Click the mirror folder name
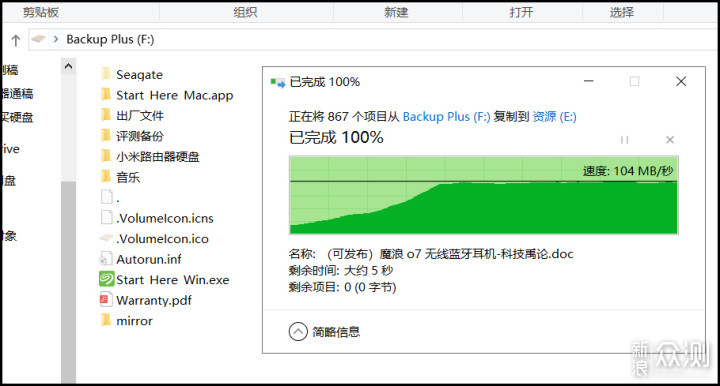Viewport: 720px width, 386px height. (x=134, y=321)
